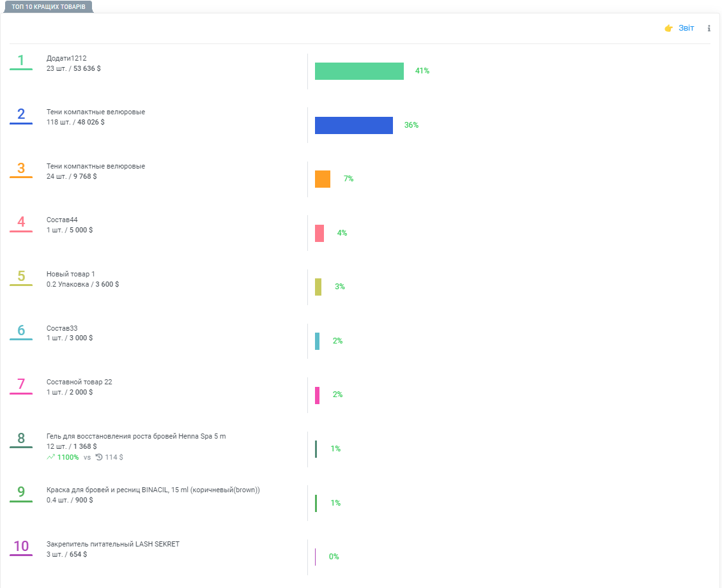This screenshot has height=588, width=722.
Task: Select Гель для восстановления роста бровей product
Action: [x=136, y=436]
